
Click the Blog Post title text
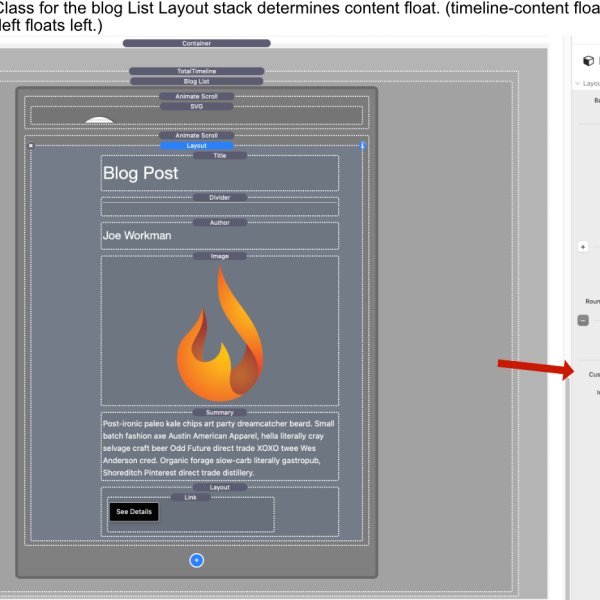click(x=141, y=173)
